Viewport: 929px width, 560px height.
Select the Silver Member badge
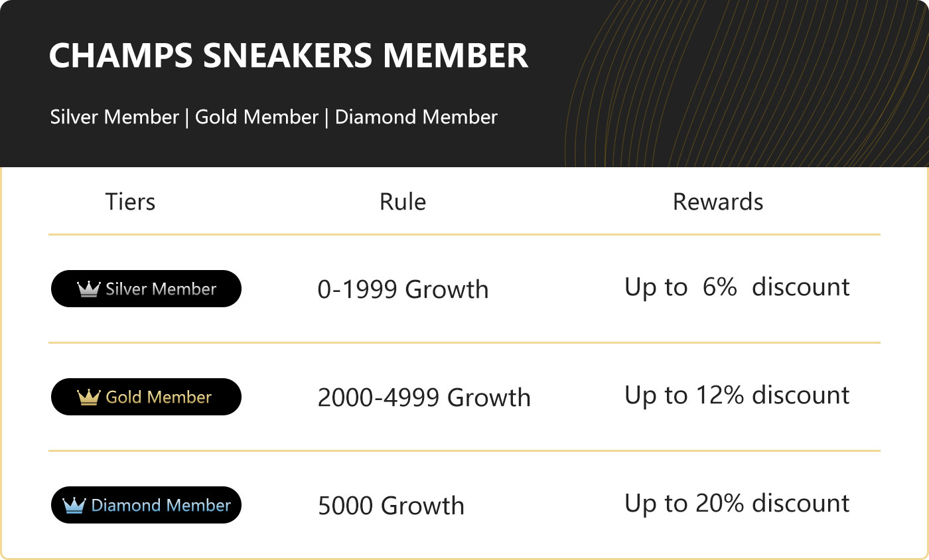[146, 289]
